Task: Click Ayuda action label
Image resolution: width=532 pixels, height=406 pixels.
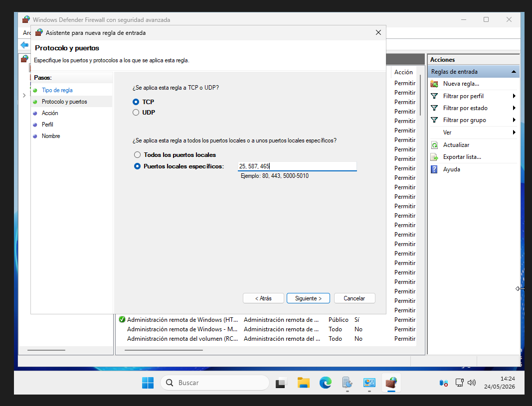Action: pyautogui.click(x=452, y=169)
